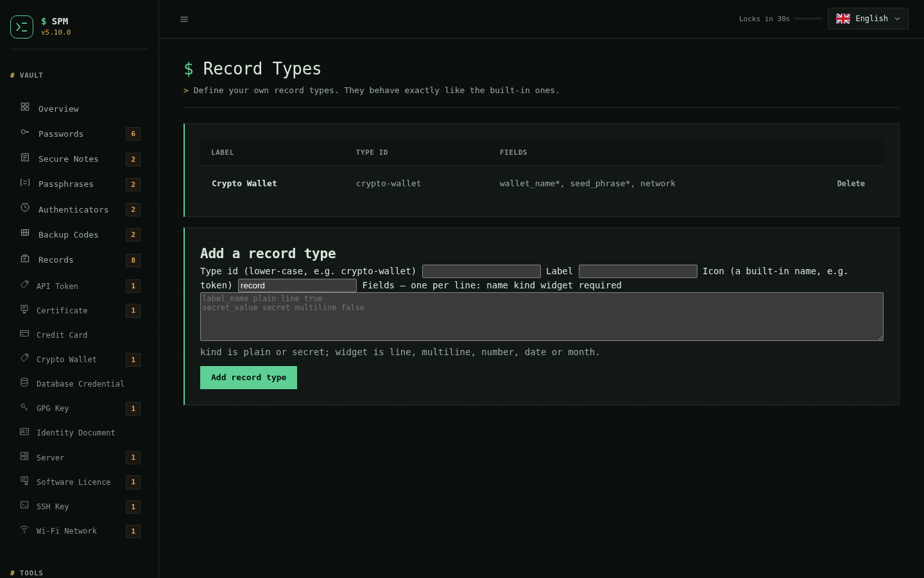
Task: Click the Crypto Wallet label in table
Action: (244, 184)
